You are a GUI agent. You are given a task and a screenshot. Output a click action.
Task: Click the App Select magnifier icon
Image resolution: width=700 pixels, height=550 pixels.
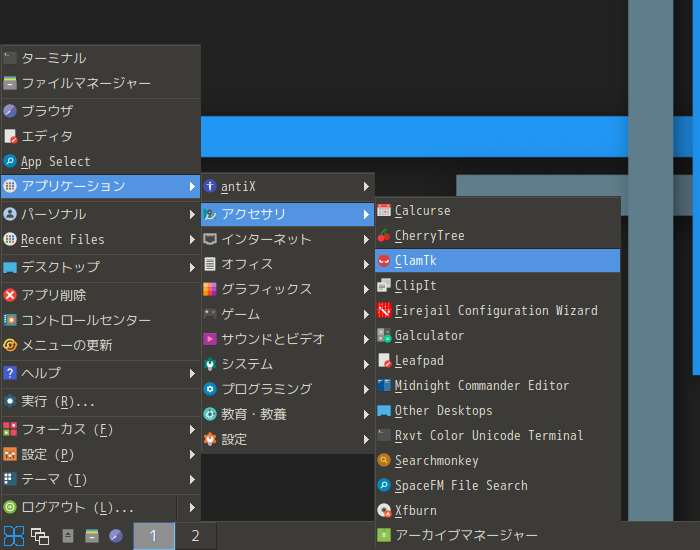[10, 161]
